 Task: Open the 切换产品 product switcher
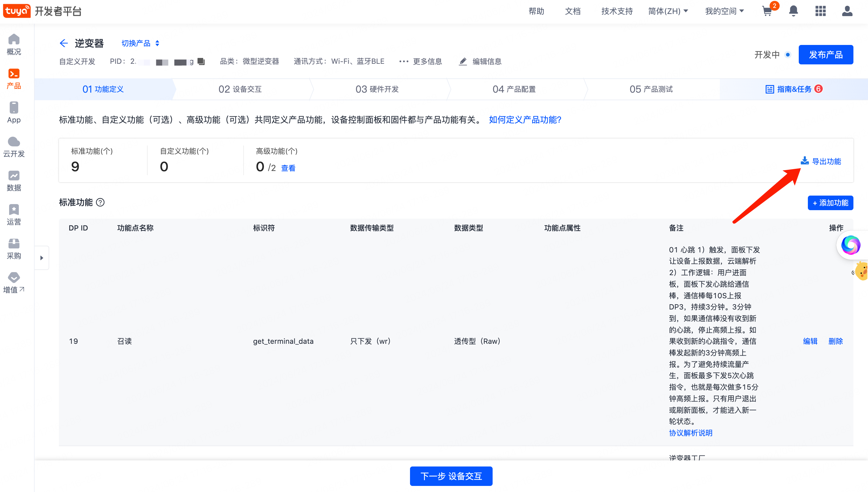(140, 43)
